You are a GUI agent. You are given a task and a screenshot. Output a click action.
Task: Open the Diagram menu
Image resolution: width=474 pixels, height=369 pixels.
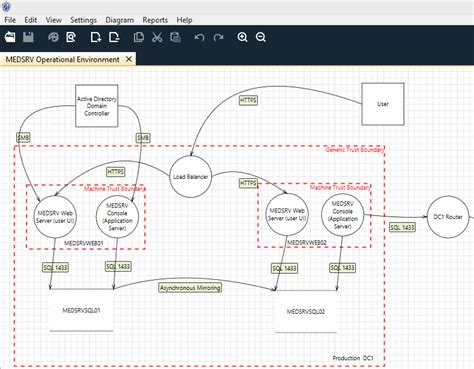[120, 20]
